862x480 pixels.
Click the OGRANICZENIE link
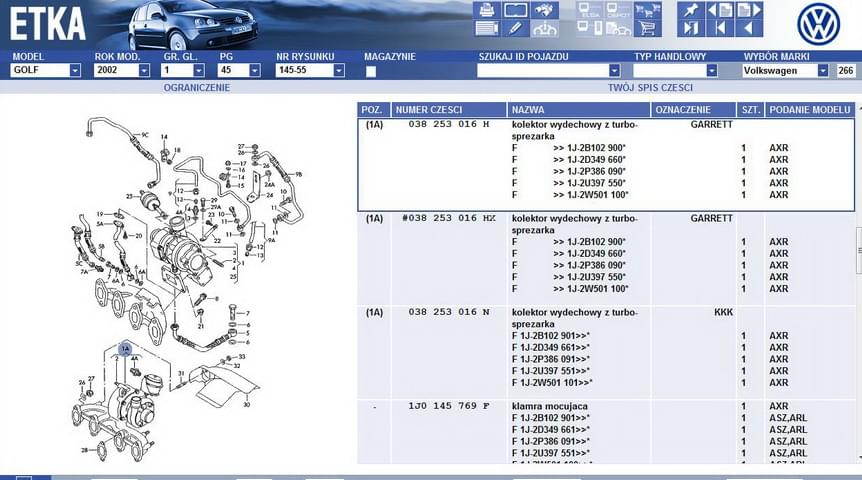click(197, 87)
